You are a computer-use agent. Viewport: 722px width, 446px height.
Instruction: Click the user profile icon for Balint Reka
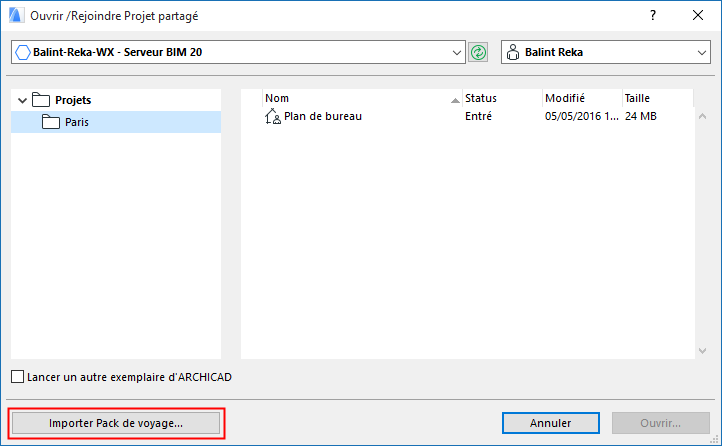(x=512, y=52)
